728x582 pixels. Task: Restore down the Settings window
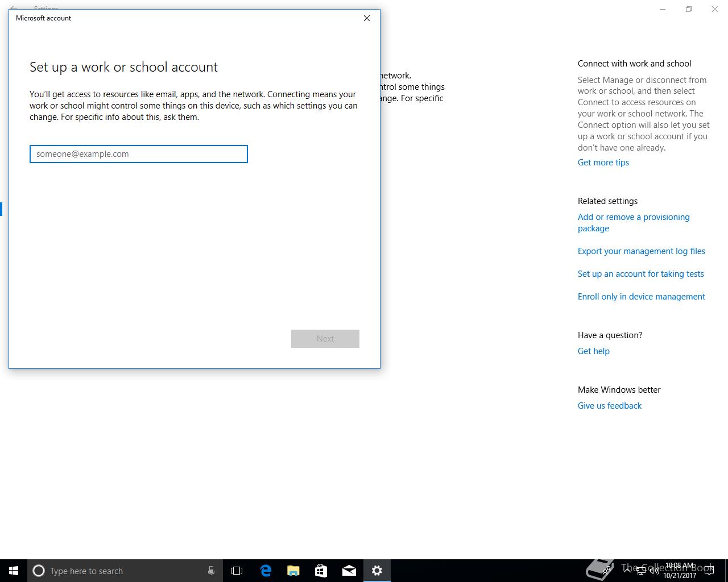(x=689, y=9)
